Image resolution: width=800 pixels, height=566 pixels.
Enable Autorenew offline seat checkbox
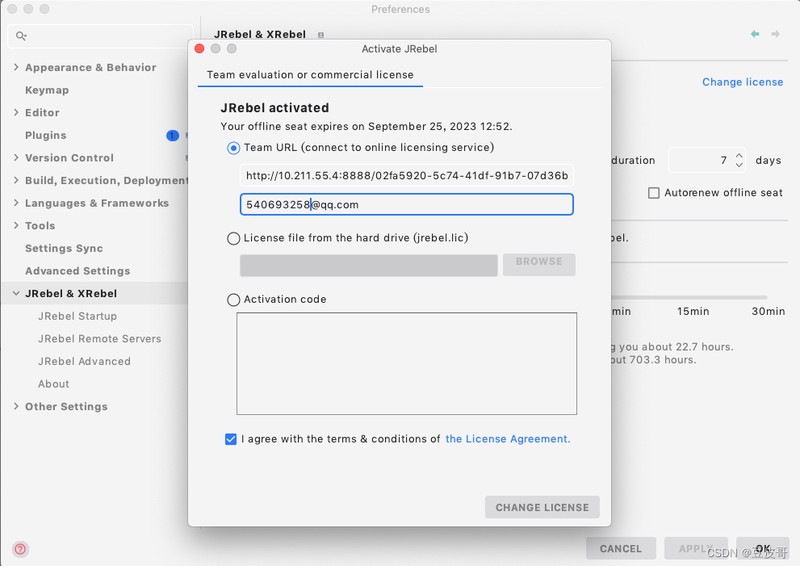pos(654,193)
